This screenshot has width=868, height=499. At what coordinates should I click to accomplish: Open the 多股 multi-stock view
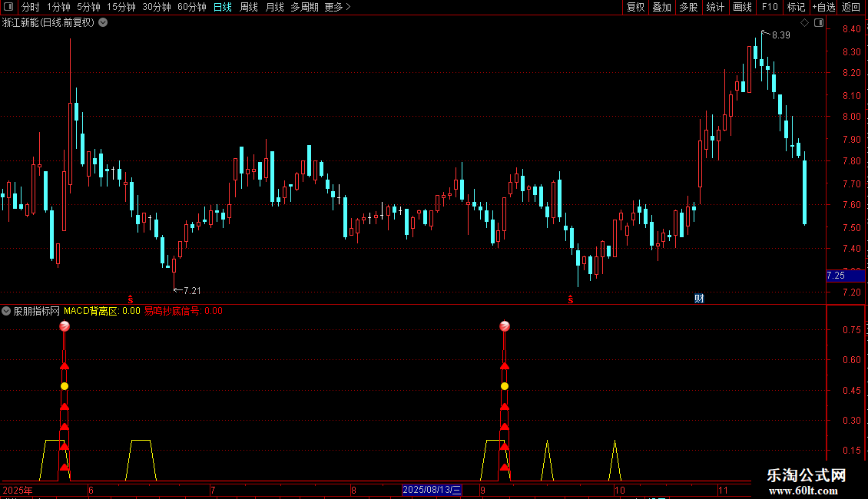(688, 7)
